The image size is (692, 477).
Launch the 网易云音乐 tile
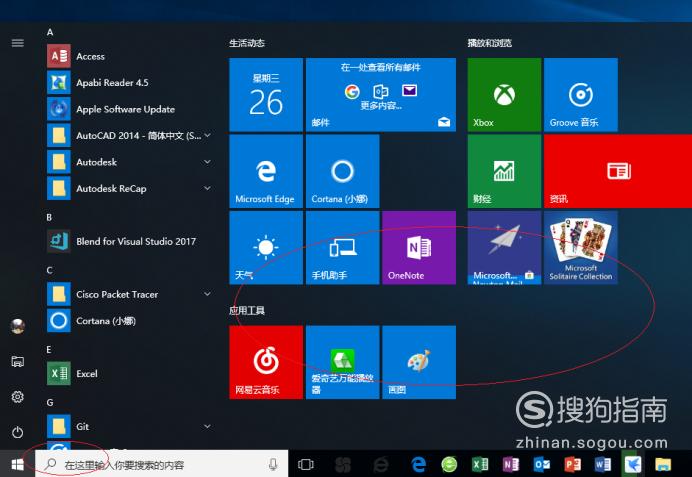[266, 362]
